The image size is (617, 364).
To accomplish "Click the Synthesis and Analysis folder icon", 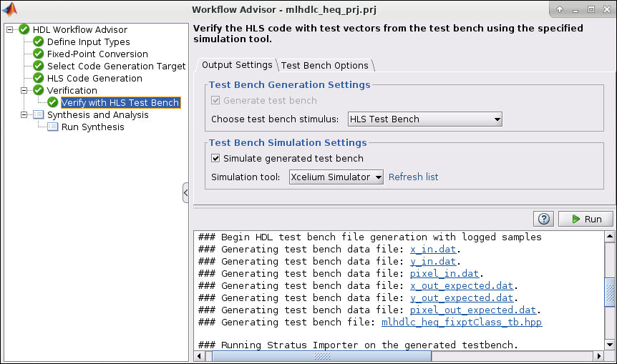I will (39, 115).
